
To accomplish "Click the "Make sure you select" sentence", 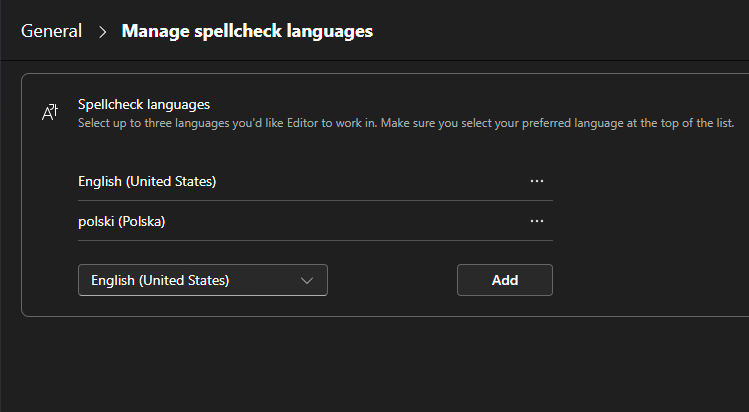I will click(560, 122).
